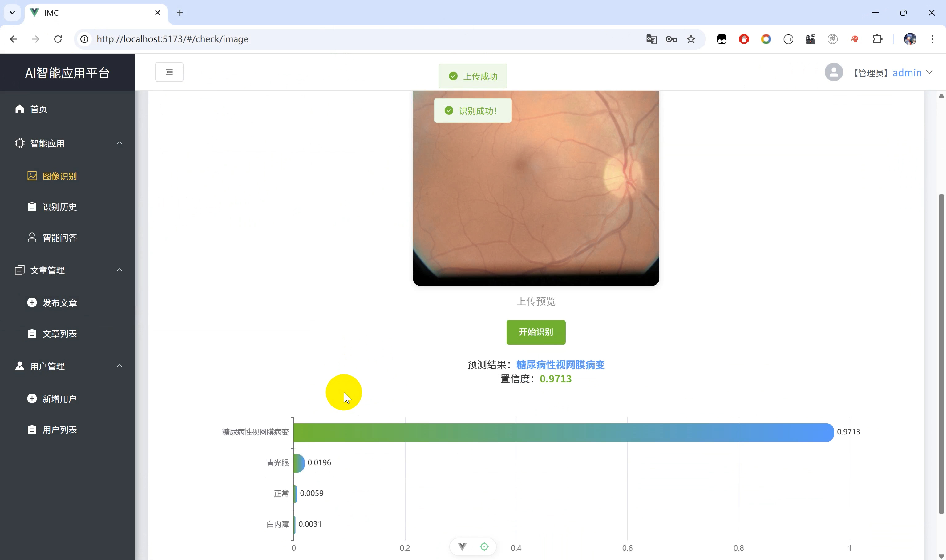Select 图像识别 in the sidebar
This screenshot has width=946, height=560.
click(x=59, y=176)
